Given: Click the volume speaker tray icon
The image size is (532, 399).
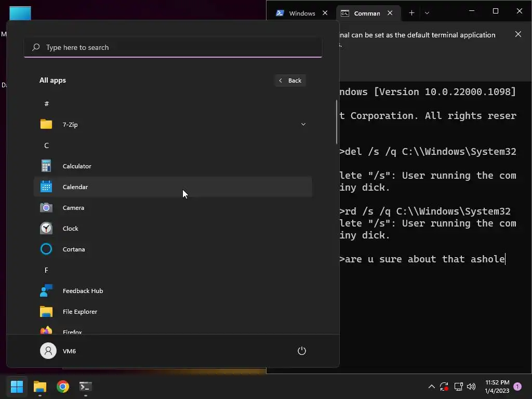Looking at the screenshot, I should pos(471,386).
